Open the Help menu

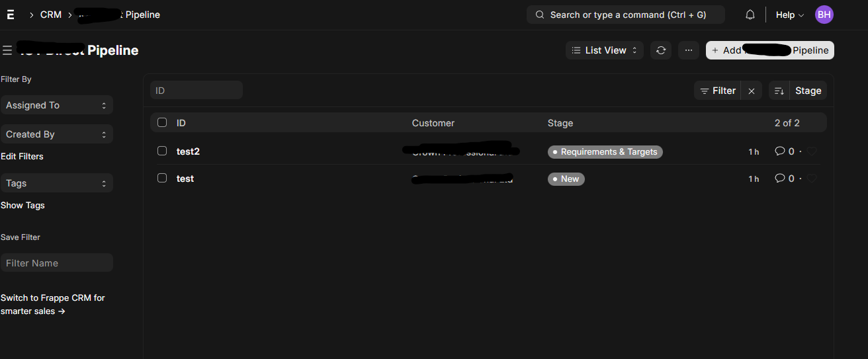[789, 15]
